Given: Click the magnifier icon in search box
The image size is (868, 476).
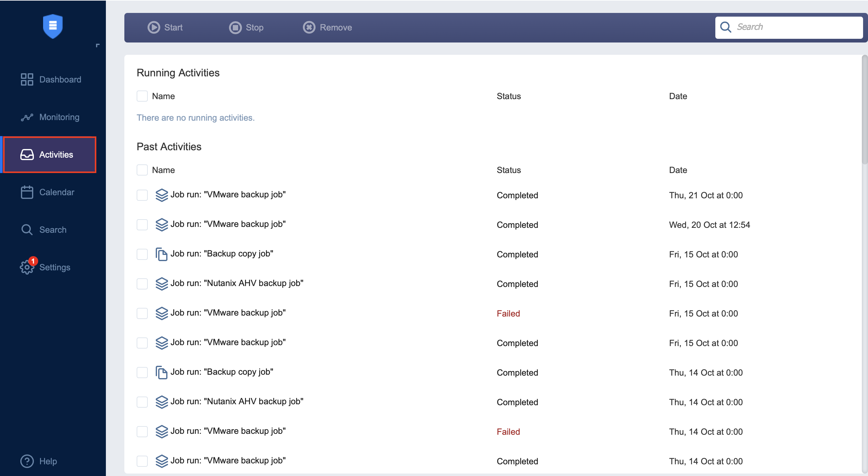Looking at the screenshot, I should pos(725,27).
